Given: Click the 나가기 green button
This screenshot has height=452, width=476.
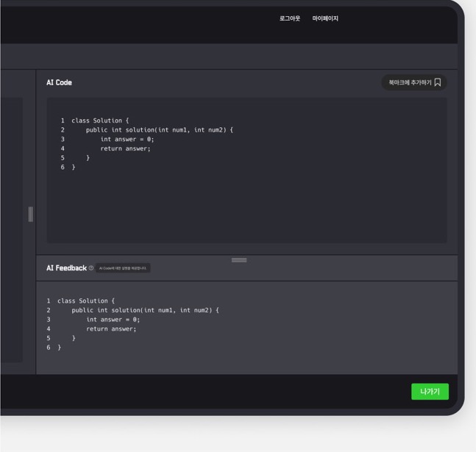Looking at the screenshot, I should 430,391.
